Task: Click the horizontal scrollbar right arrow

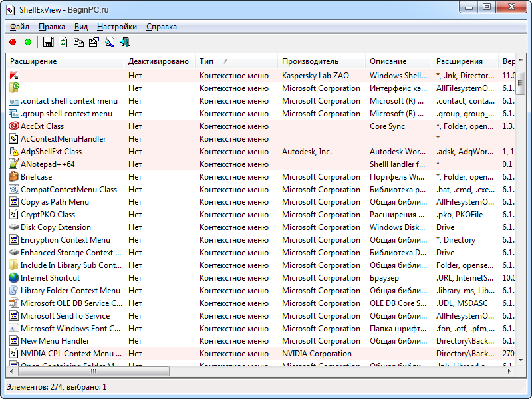Action: [509, 371]
